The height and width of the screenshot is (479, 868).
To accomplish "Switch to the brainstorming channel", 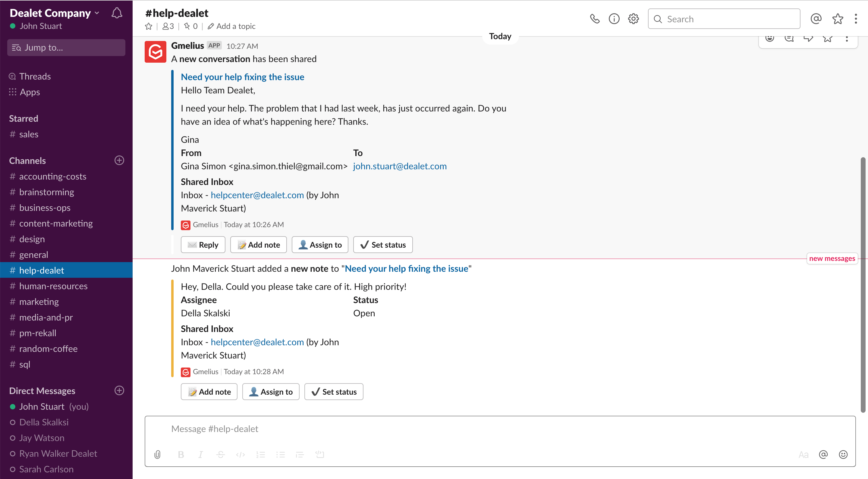I will point(46,192).
